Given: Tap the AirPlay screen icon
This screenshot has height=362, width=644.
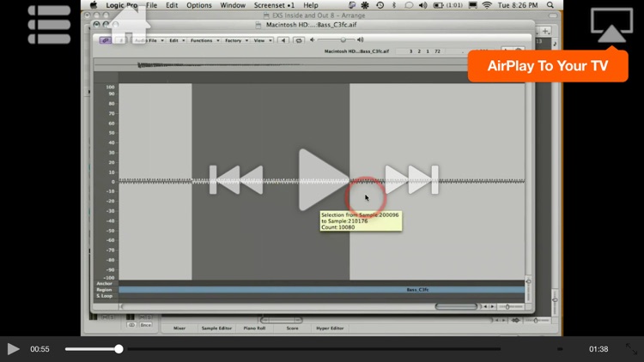Looking at the screenshot, I should (611, 26).
